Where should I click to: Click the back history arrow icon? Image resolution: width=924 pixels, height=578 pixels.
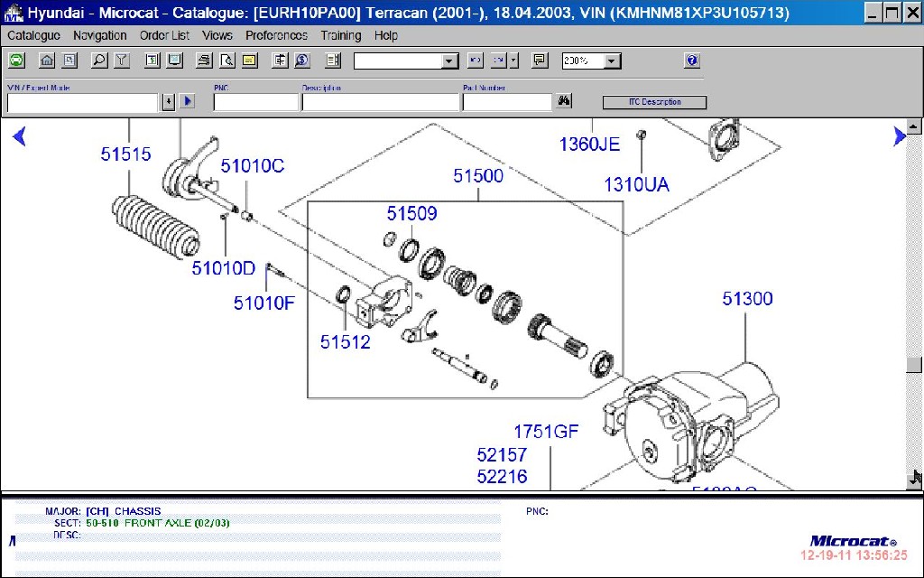click(x=475, y=61)
